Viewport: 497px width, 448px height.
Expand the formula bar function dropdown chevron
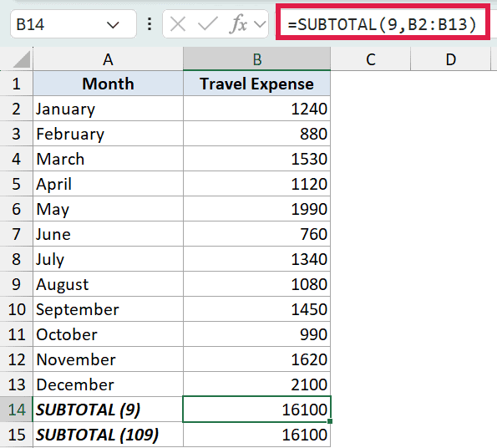pyautogui.click(x=260, y=24)
